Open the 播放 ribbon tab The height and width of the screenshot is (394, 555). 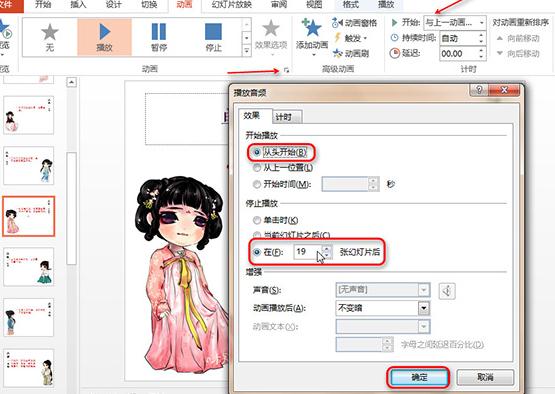click(386, 5)
